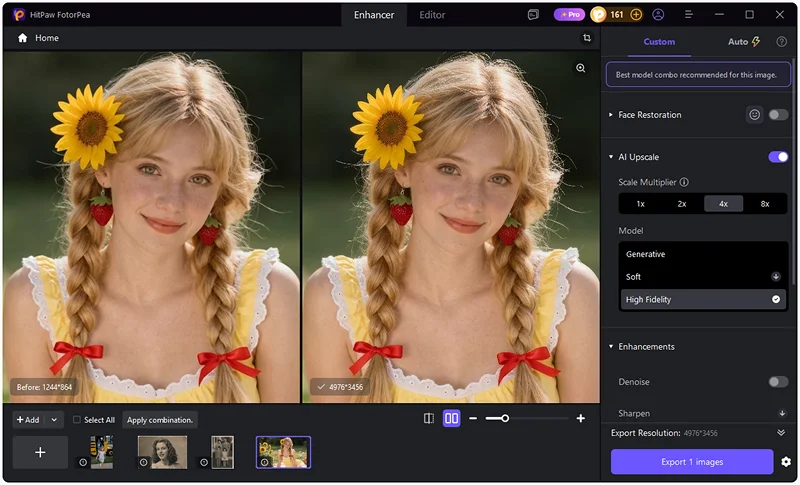Select the yellow car street photo thumbnail

pyautogui.click(x=102, y=452)
